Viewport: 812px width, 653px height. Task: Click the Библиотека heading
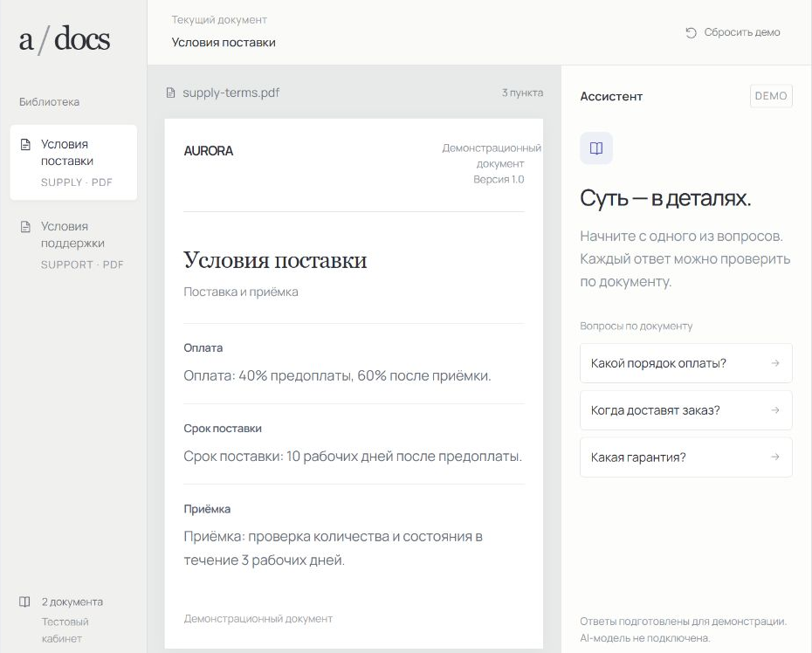pyautogui.click(x=49, y=102)
